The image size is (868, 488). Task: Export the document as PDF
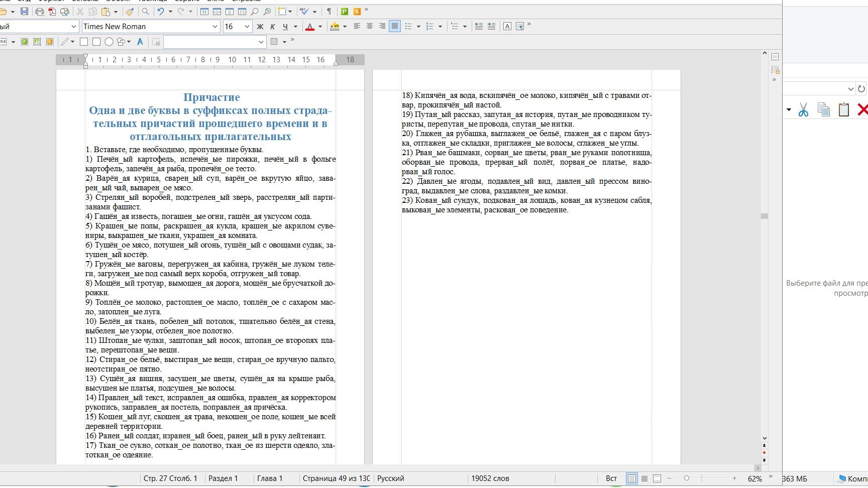(52, 12)
